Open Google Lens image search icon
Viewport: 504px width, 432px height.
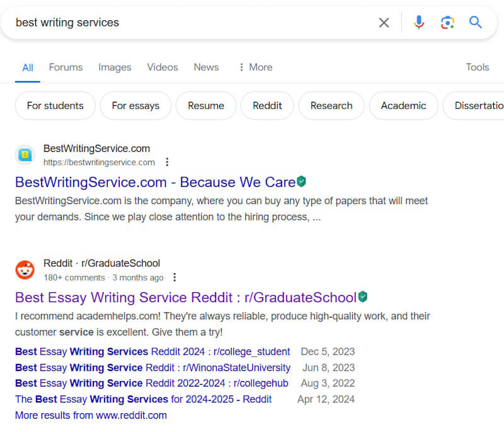click(x=447, y=23)
